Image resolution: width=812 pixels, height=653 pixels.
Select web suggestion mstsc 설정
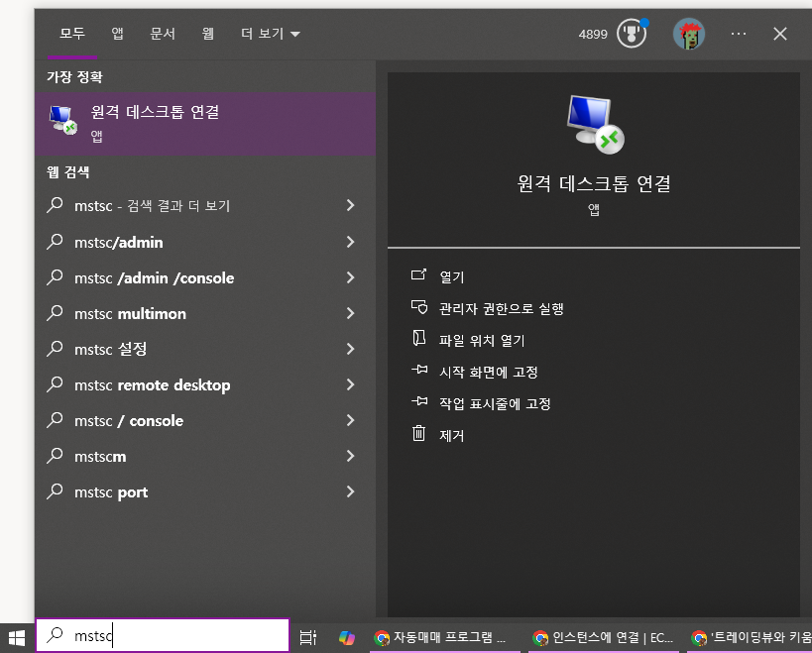(x=205, y=349)
